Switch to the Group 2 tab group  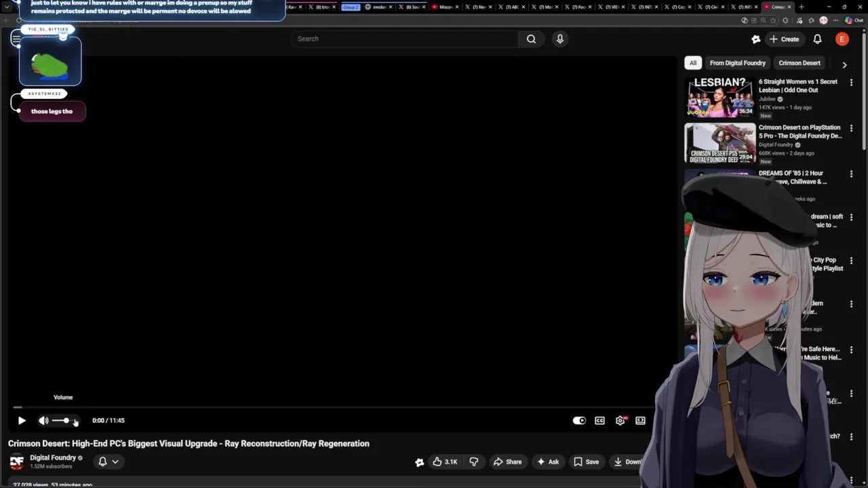tap(351, 7)
